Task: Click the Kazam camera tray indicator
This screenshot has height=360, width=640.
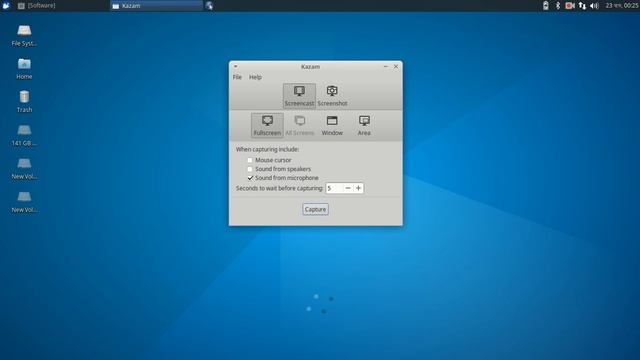Action: click(570, 6)
